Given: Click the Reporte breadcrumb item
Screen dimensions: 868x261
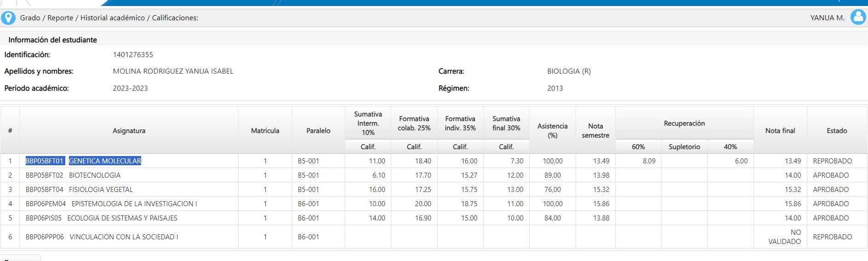Looking at the screenshot, I should [x=60, y=18].
